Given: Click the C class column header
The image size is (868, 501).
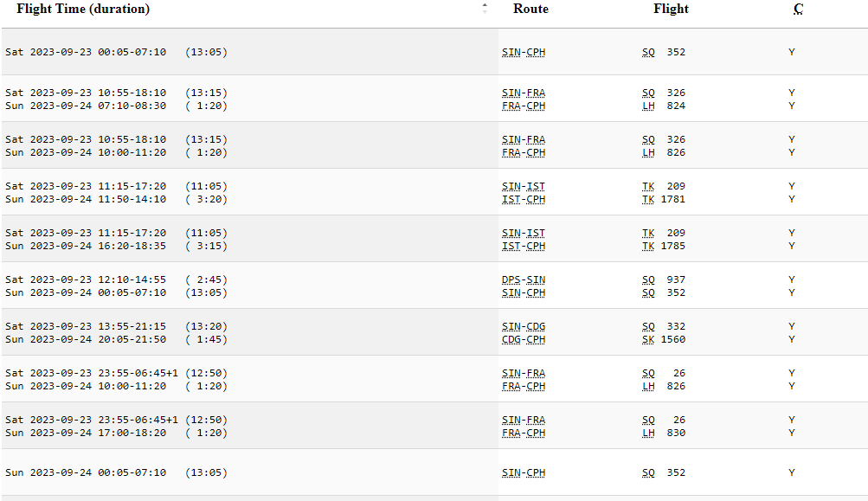Looking at the screenshot, I should click(x=798, y=9).
